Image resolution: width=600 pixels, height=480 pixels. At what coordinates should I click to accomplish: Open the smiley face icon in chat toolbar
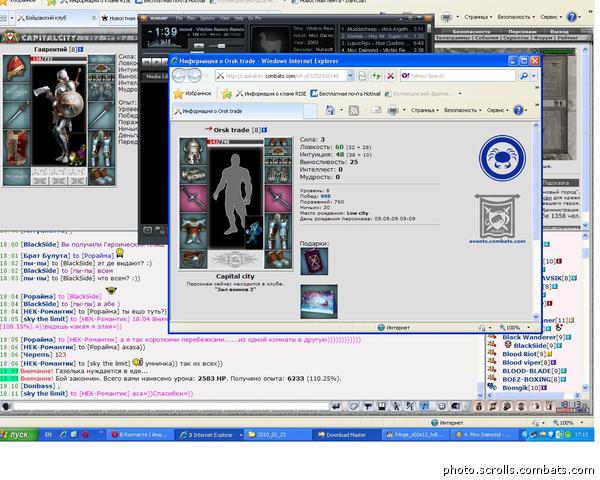tap(442, 406)
